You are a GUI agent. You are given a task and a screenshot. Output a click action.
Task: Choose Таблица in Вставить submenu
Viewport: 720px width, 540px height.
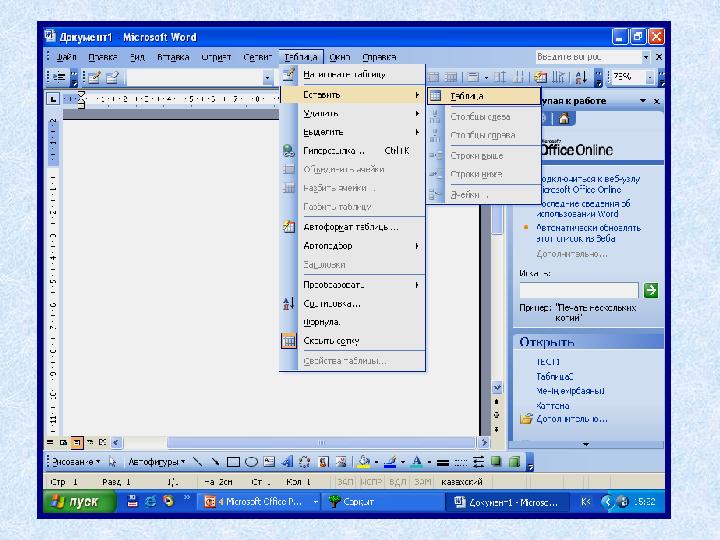point(484,96)
